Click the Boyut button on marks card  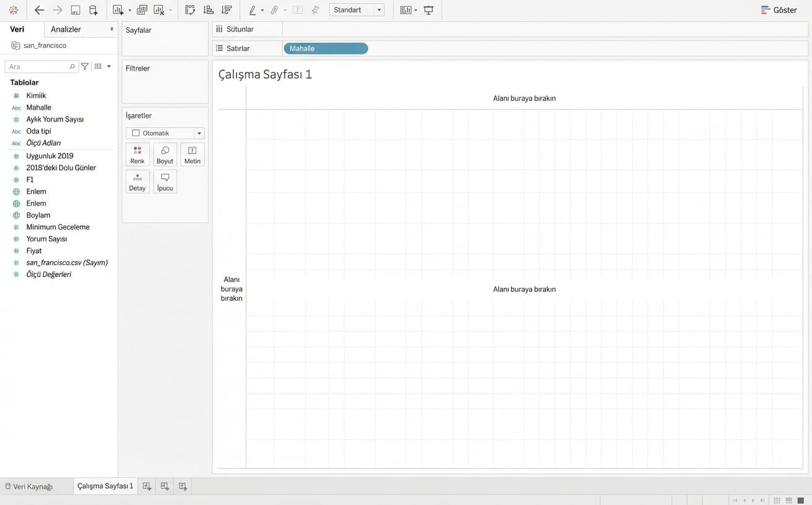(165, 155)
